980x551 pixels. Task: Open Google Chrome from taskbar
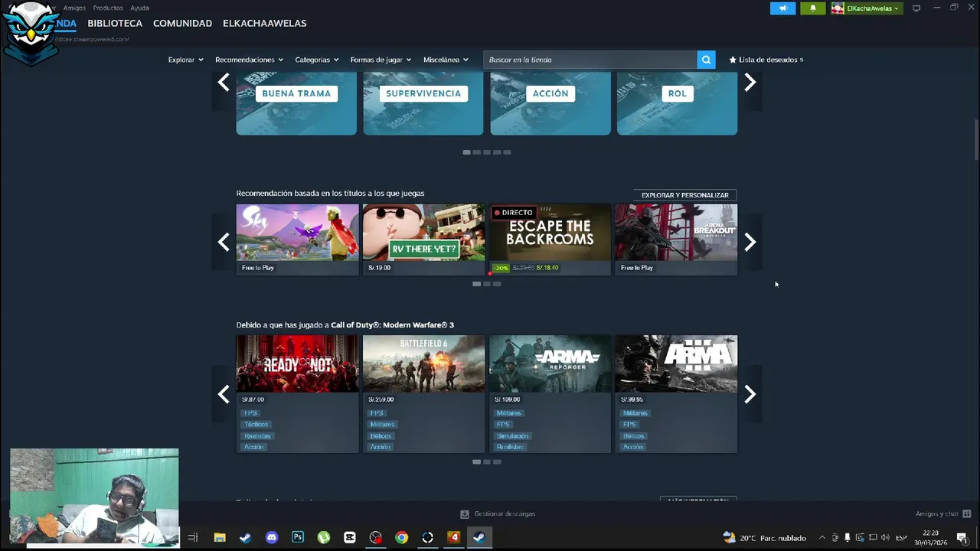pyautogui.click(x=402, y=537)
